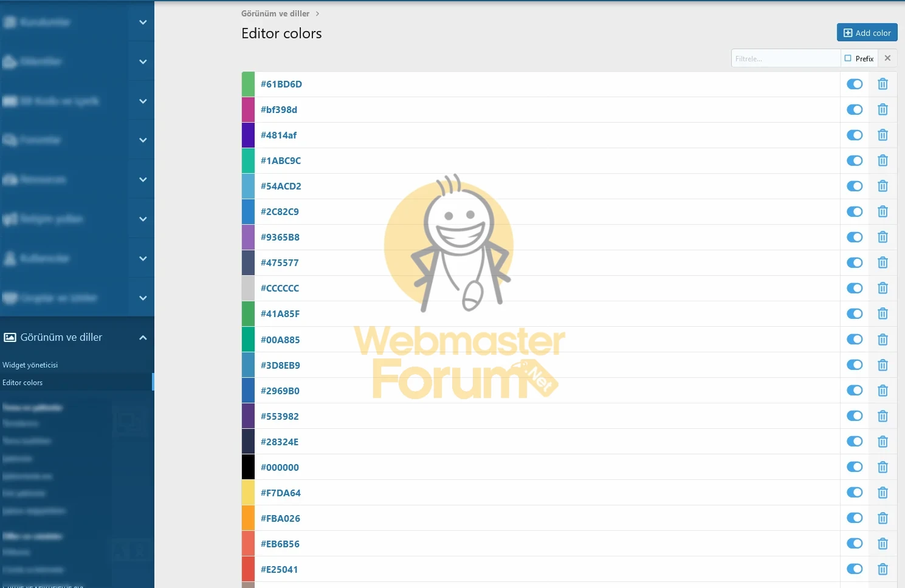Delete the #28324E color entry
Screen dimensions: 905x588
pyautogui.click(x=883, y=442)
